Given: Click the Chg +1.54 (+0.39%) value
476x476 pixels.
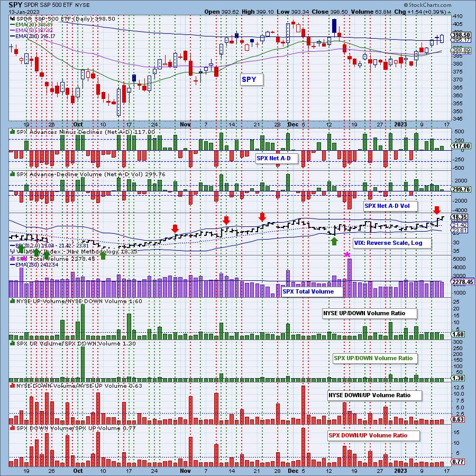Looking at the screenshot, I should tap(420, 12).
